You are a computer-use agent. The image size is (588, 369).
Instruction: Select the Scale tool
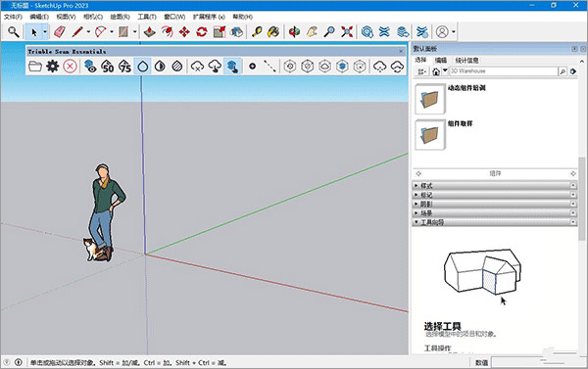pyautogui.click(x=219, y=32)
